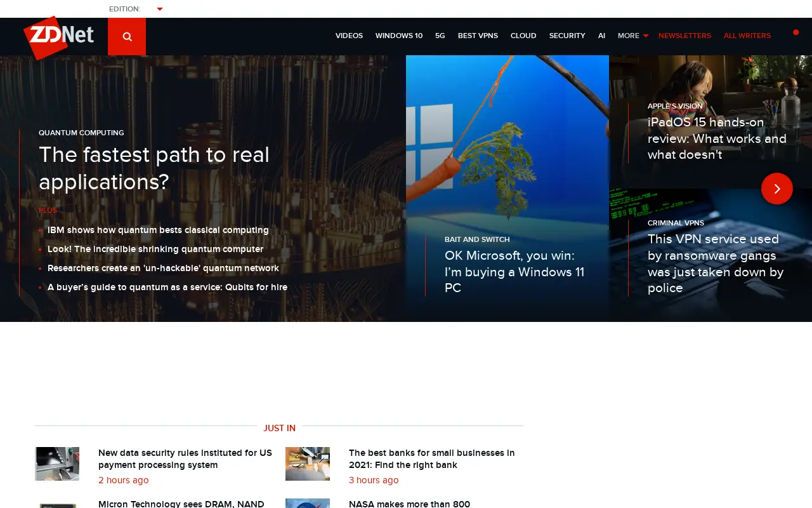Advance carousel with red next arrow

click(x=777, y=189)
